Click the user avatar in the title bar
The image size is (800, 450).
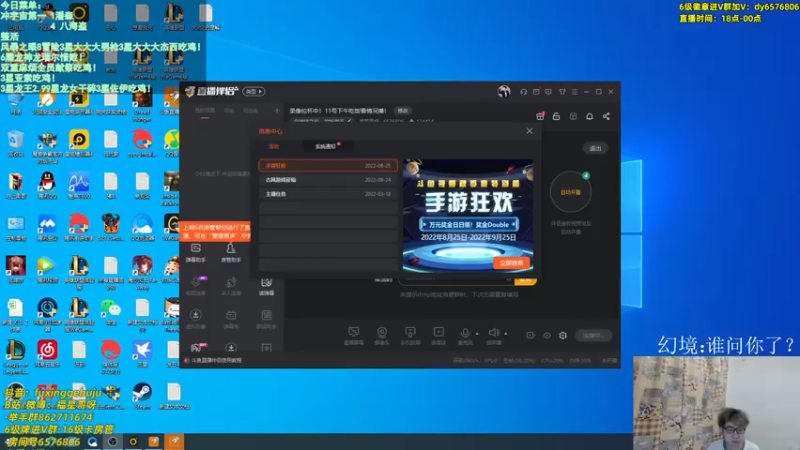pyautogui.click(x=504, y=91)
